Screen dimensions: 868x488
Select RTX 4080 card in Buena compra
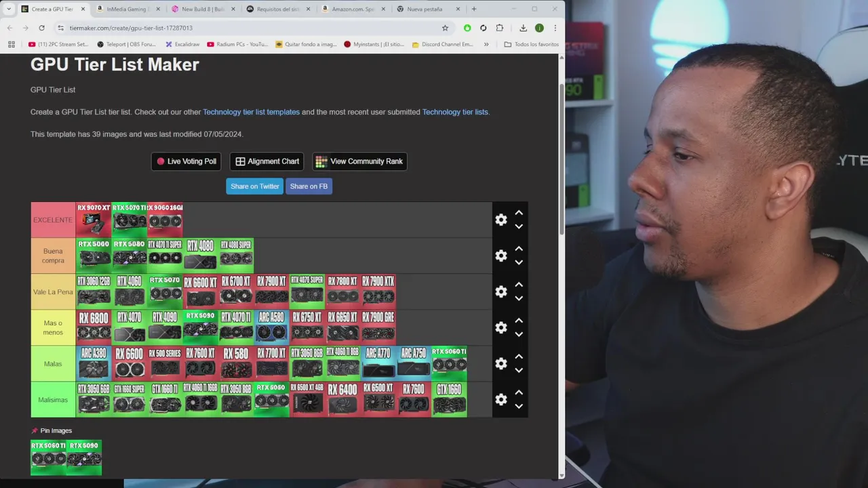(200, 256)
